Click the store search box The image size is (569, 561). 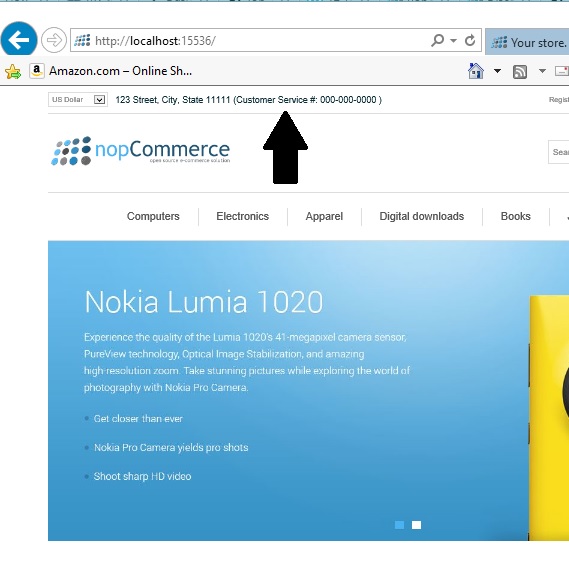tap(558, 152)
